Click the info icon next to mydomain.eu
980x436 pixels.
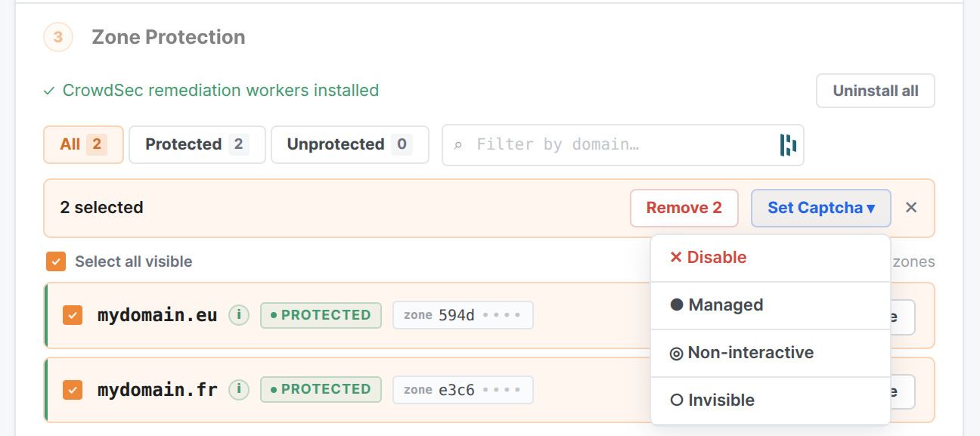(239, 315)
